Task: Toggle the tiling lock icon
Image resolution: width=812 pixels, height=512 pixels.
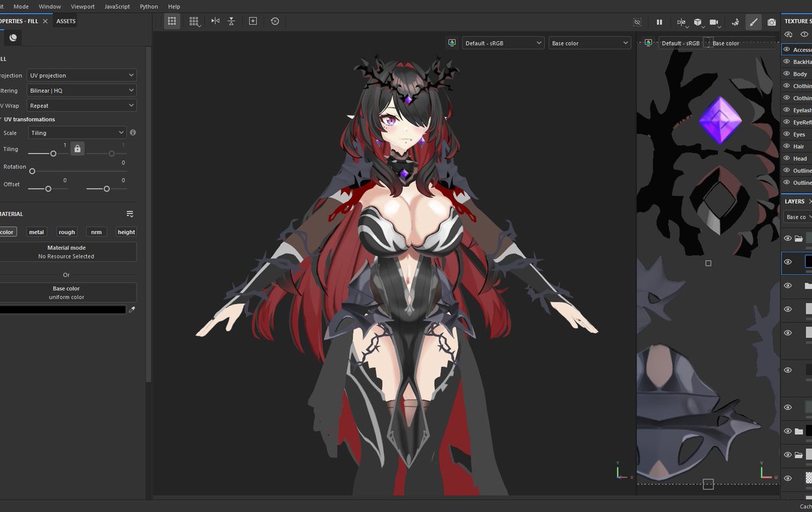Action: pos(77,148)
